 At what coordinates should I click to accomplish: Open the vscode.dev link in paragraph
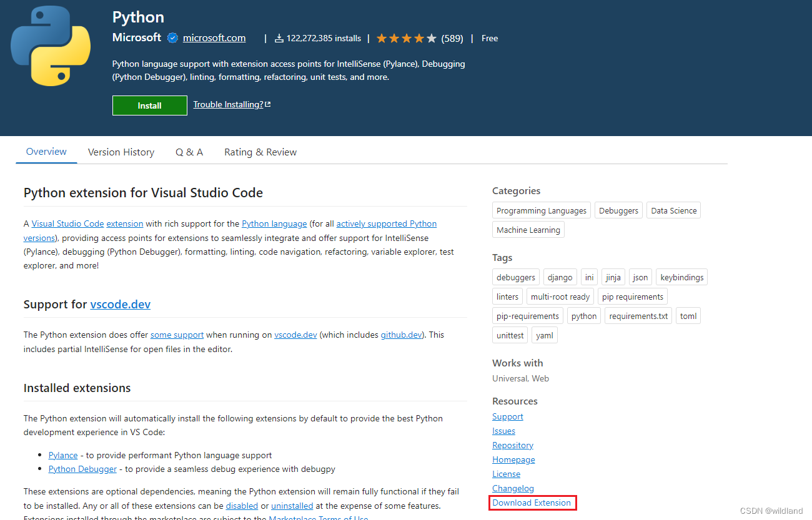296,335
